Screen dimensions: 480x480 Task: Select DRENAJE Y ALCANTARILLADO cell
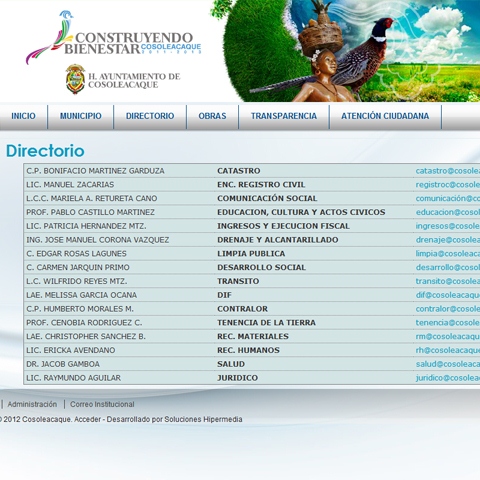point(278,240)
